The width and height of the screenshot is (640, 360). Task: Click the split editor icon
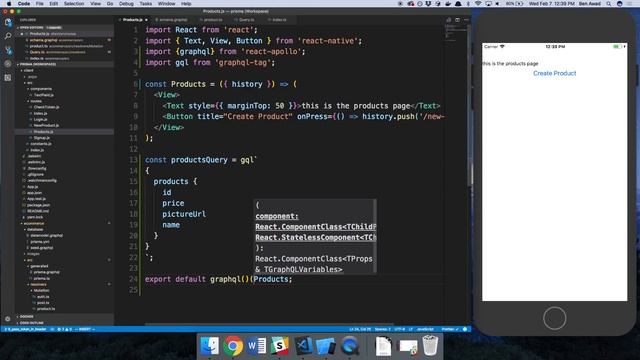[458, 20]
